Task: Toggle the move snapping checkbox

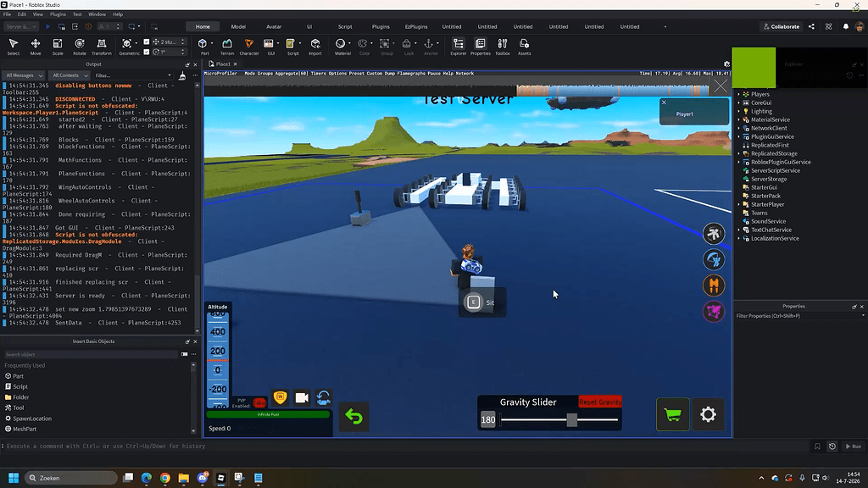Action: pos(146,42)
